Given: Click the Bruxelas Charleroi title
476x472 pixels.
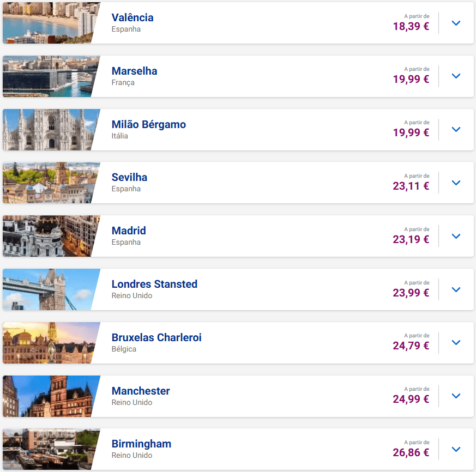Looking at the screenshot, I should (156, 337).
